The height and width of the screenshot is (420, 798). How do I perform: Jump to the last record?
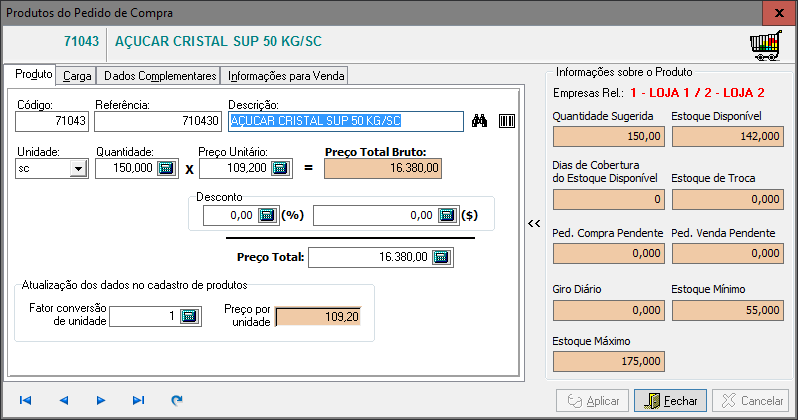tap(138, 400)
